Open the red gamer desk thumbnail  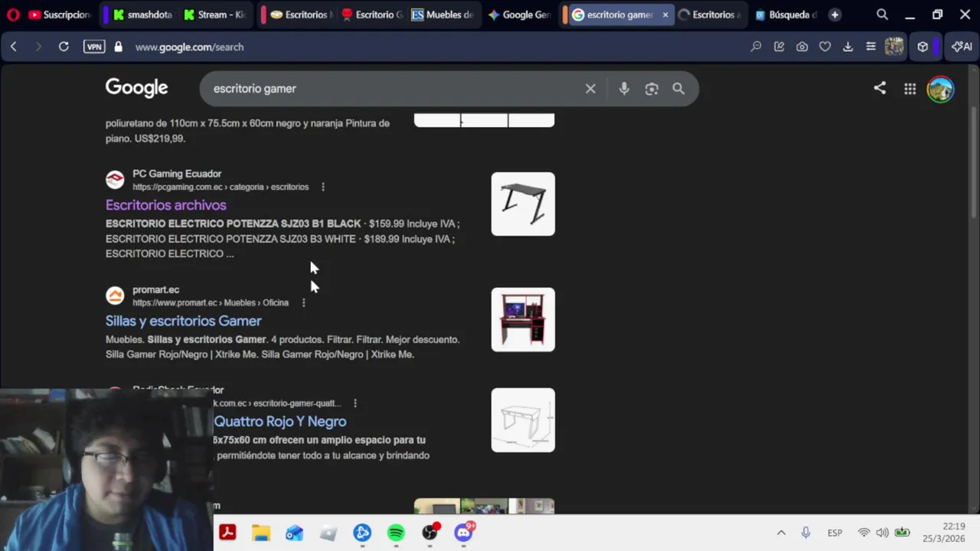point(523,319)
